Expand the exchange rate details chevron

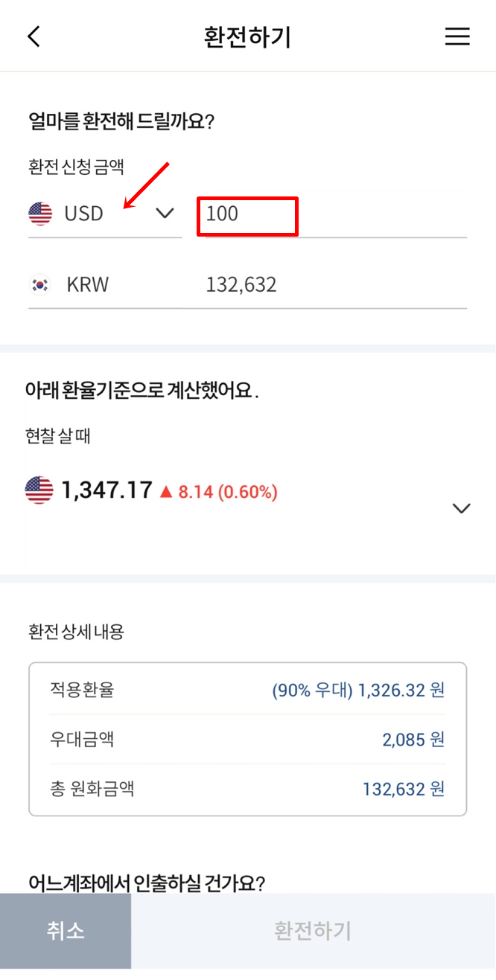click(462, 508)
